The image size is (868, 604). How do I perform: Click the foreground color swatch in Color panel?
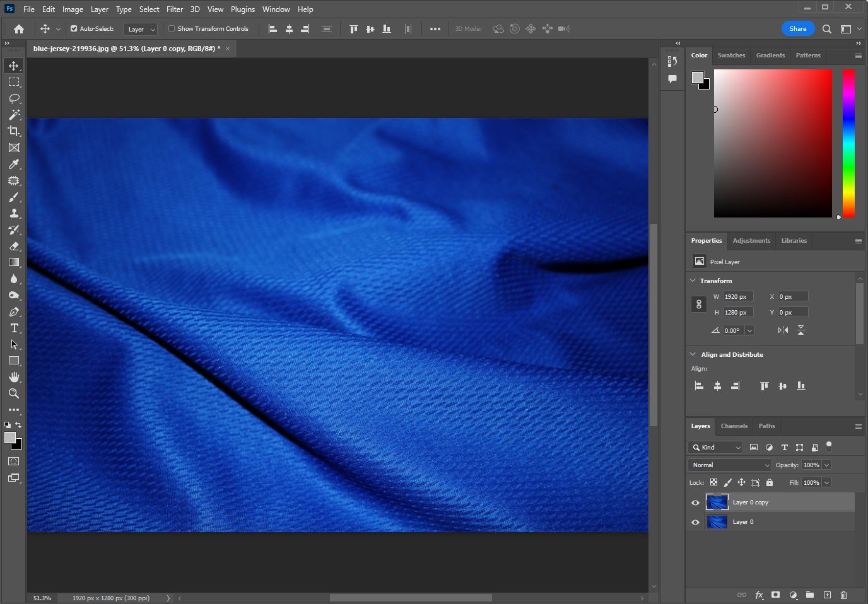[698, 78]
